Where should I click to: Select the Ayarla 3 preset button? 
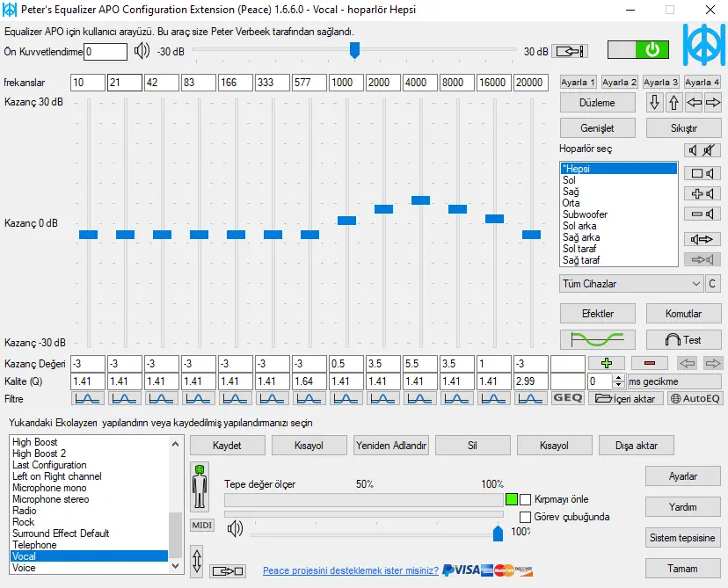(x=660, y=82)
